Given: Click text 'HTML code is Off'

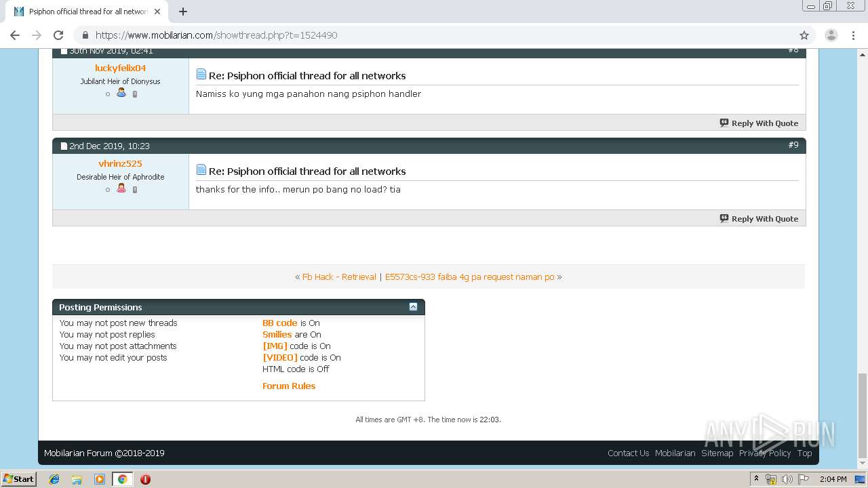Looking at the screenshot, I should coord(296,369).
